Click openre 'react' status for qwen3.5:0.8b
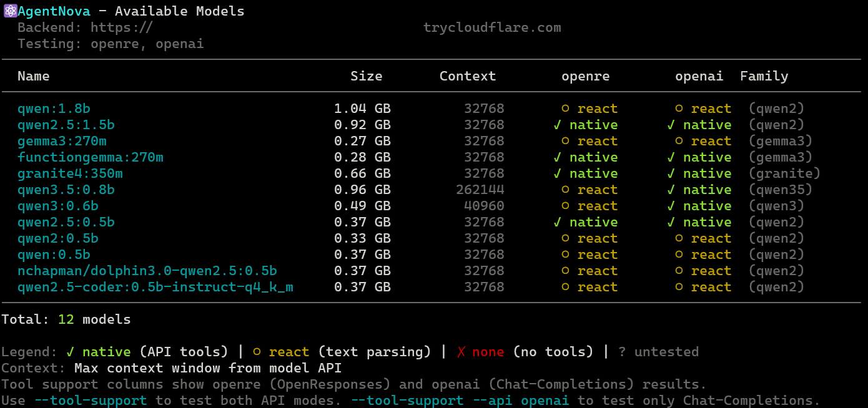Viewport: 868px width, 408px height. (589, 190)
